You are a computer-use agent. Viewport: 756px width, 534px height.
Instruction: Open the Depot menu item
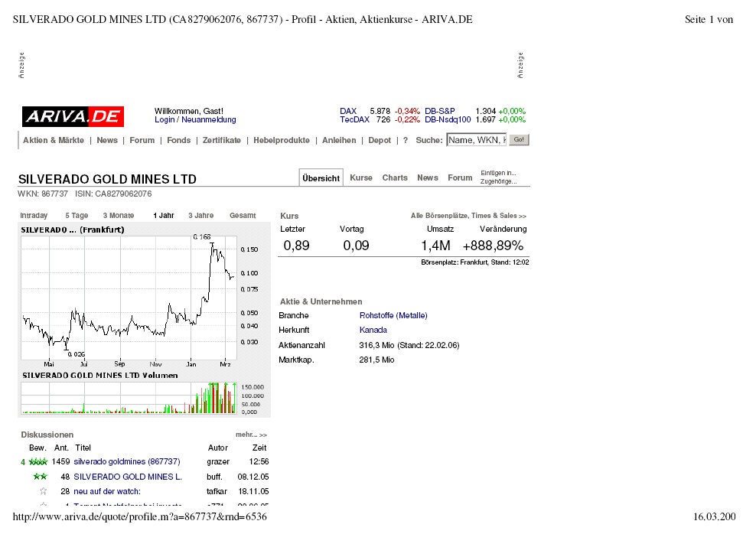[x=380, y=140]
